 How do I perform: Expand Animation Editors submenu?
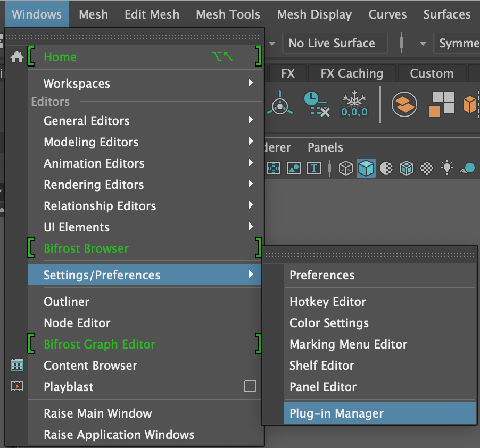pos(251,162)
